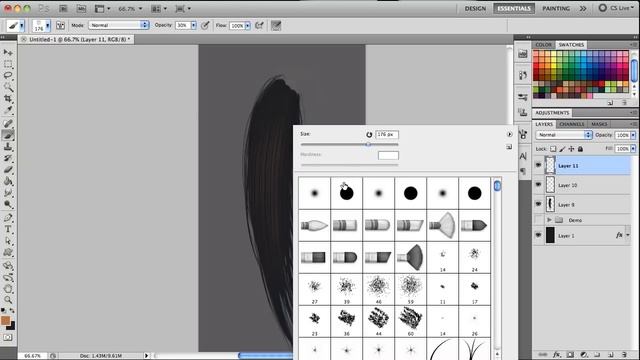
Task: Hide Layer 8 with its eye icon
Action: click(x=538, y=204)
